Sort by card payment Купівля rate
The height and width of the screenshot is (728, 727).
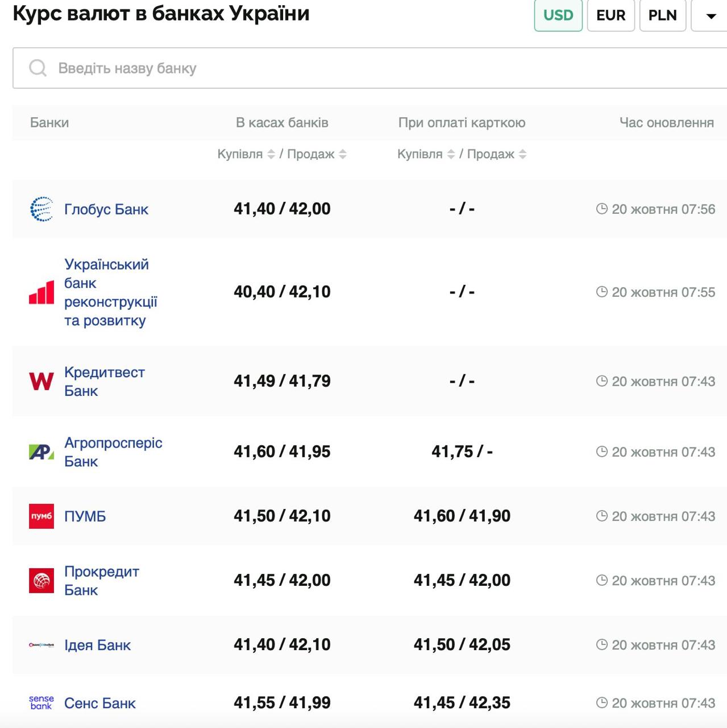451,154
